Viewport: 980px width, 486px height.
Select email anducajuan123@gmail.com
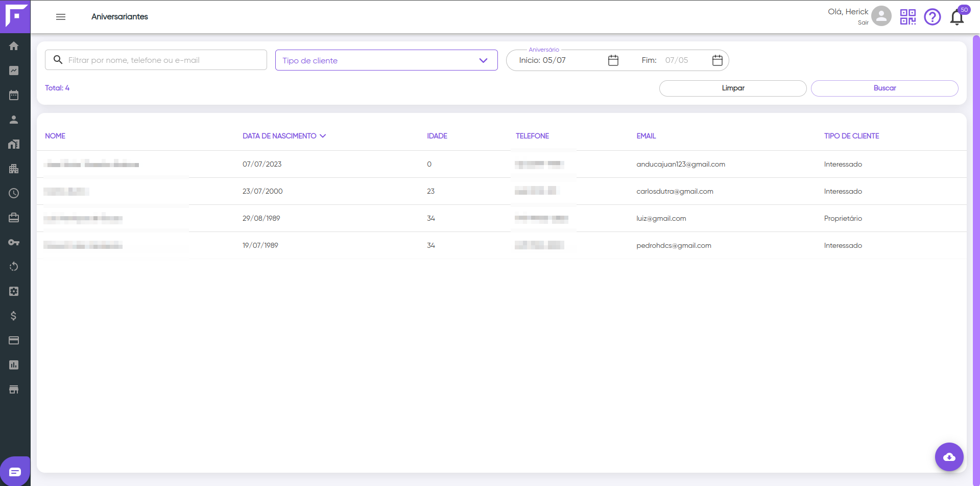681,164
